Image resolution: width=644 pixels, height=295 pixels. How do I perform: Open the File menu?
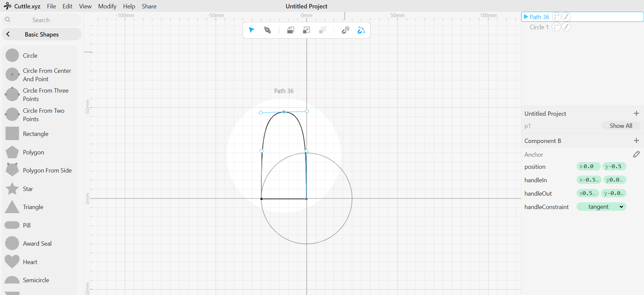51,6
